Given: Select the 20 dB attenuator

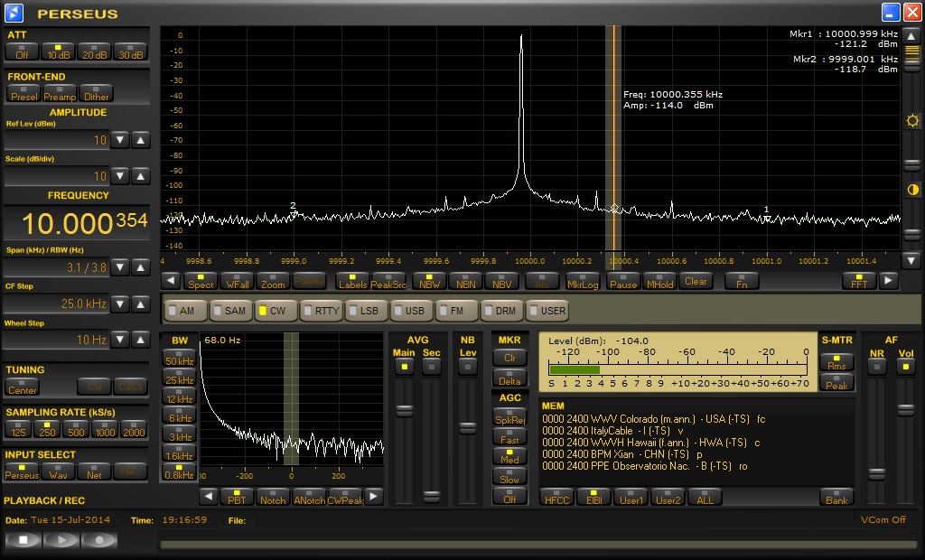Looking at the screenshot, I should coord(94,51).
